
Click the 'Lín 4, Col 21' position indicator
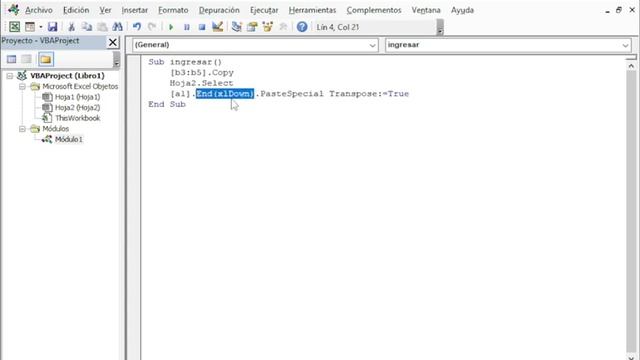(x=338, y=27)
